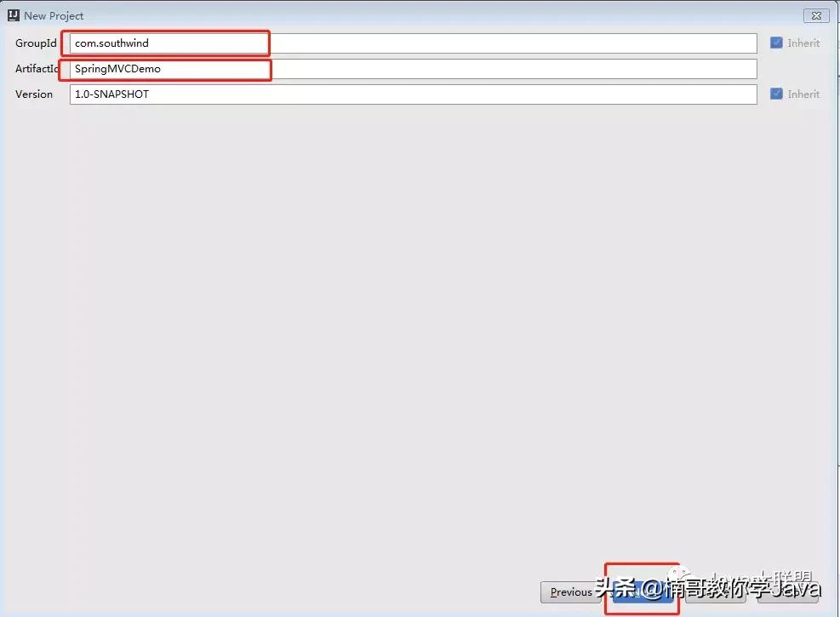Place cursor in the ArtifactId field
Image resolution: width=840 pixels, height=617 pixels.
340,69
